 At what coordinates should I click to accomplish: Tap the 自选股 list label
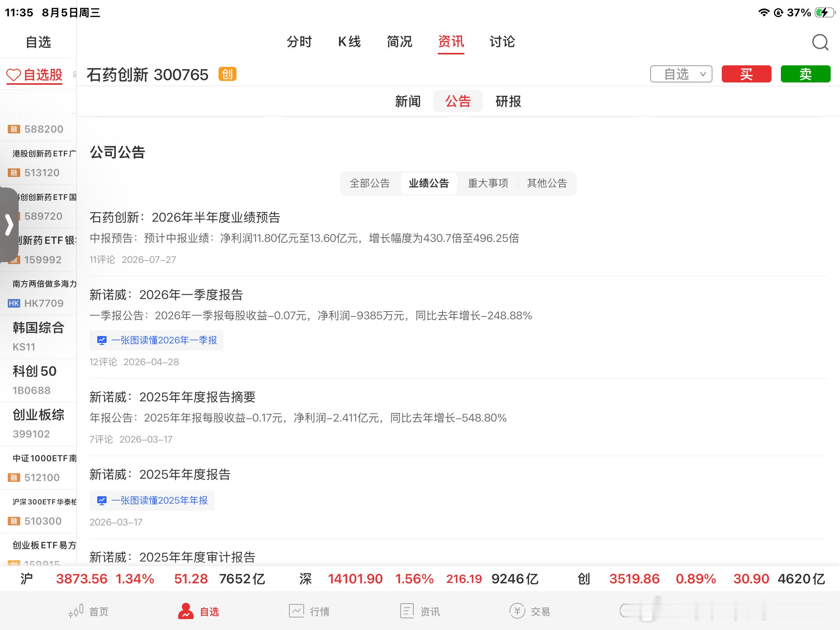[43, 75]
